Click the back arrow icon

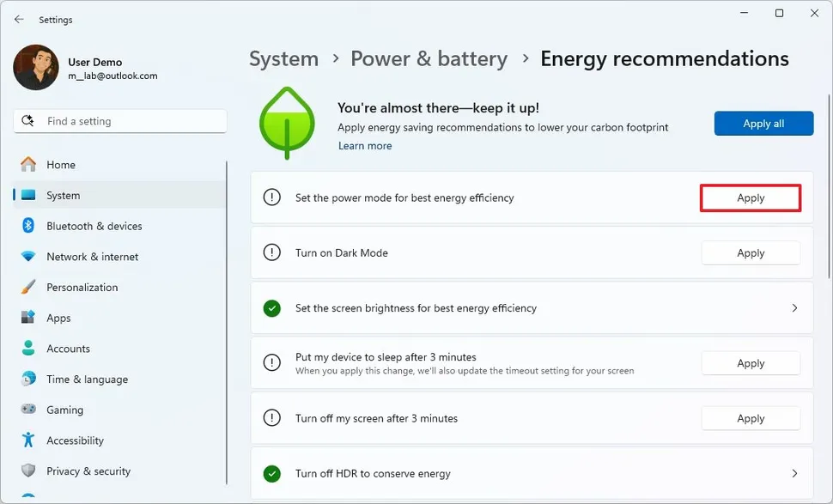point(19,19)
